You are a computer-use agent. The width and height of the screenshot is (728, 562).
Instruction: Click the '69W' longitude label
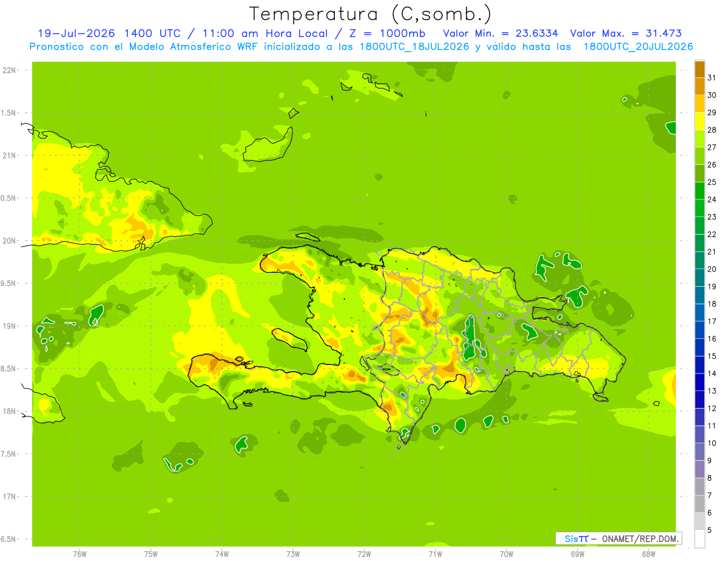[x=578, y=554]
